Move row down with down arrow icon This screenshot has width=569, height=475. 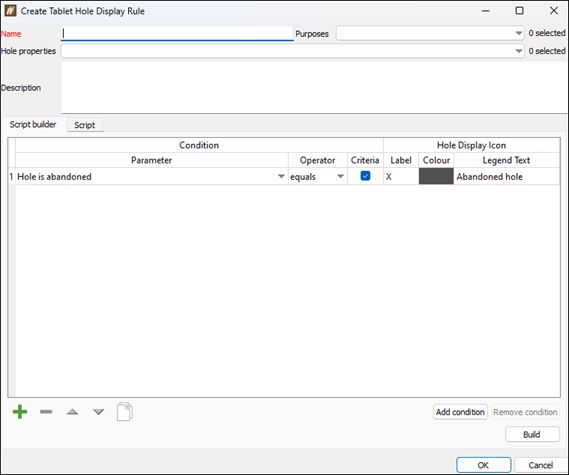(98, 412)
